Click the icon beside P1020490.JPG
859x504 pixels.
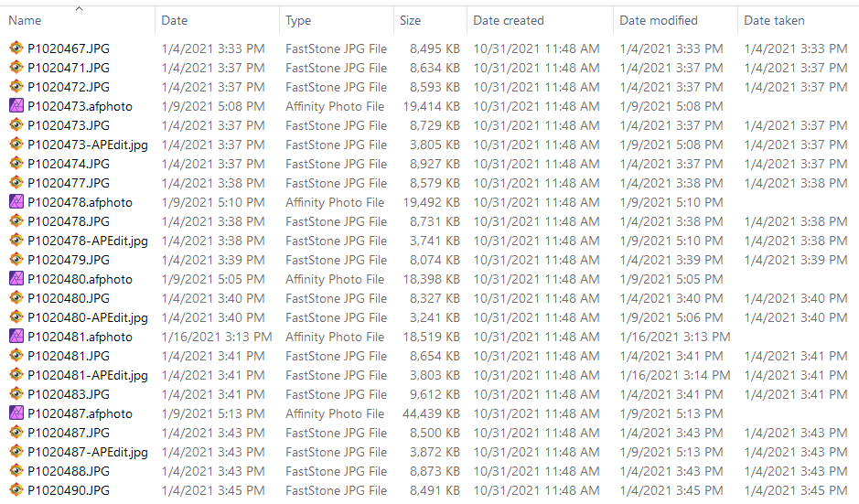pos(16,489)
